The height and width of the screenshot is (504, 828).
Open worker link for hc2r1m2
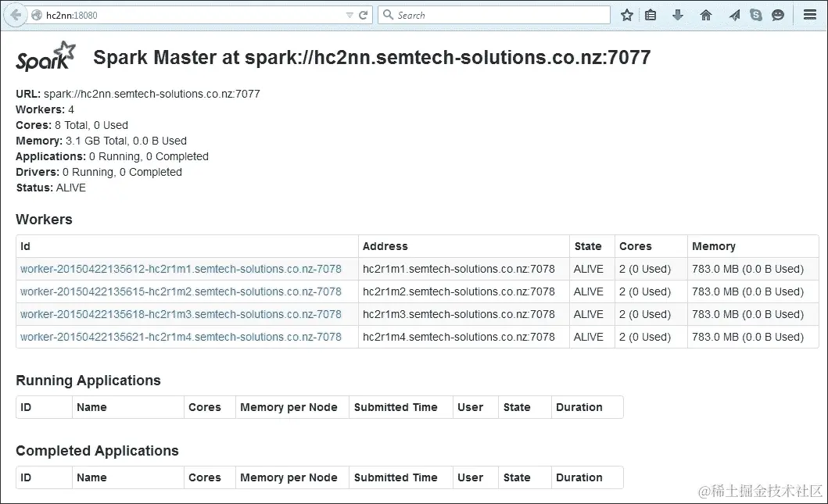pyautogui.click(x=181, y=291)
